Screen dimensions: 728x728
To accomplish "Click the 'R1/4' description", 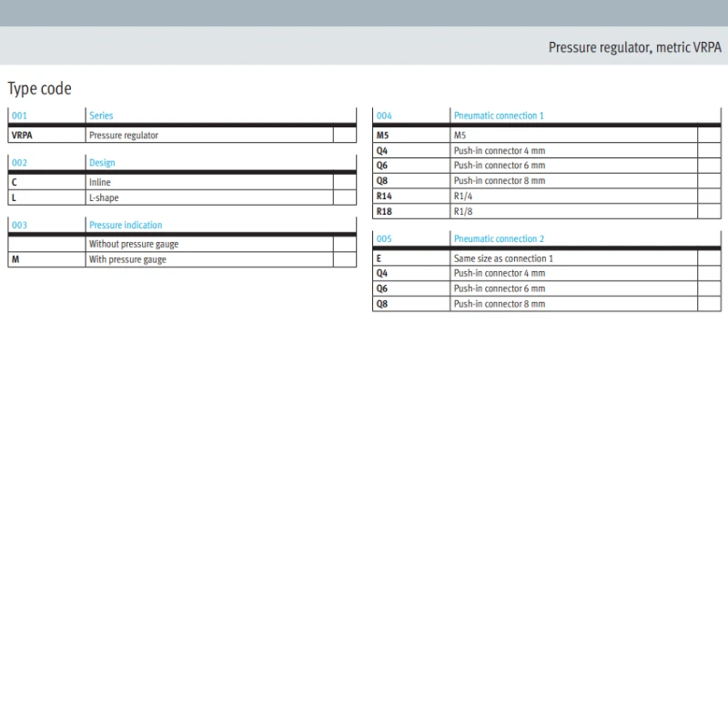I will point(463,196).
